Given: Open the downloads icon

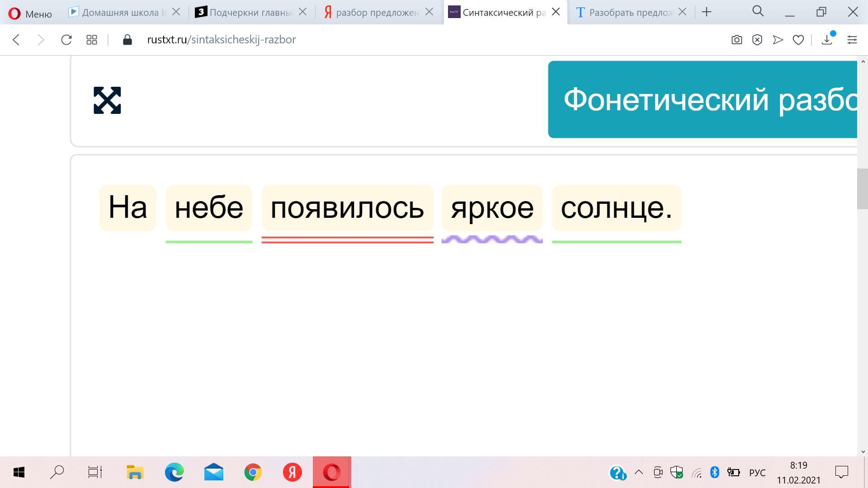Looking at the screenshot, I should 827,39.
